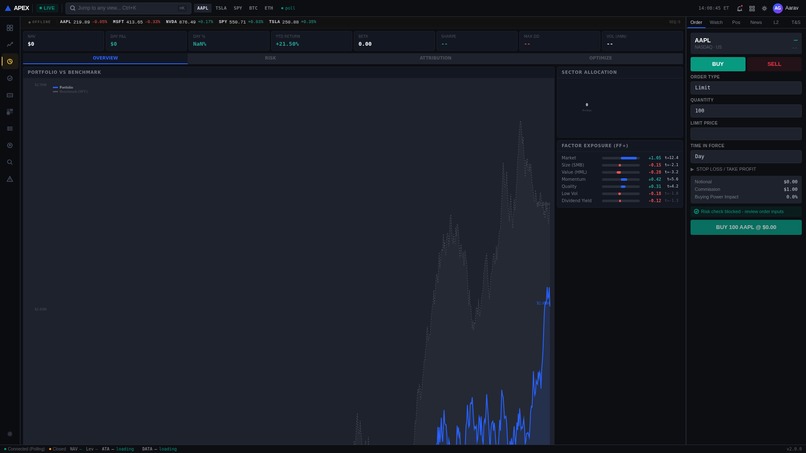The image size is (806, 453).
Task: Open the Pos tab in right panel
Action: pyautogui.click(x=736, y=22)
